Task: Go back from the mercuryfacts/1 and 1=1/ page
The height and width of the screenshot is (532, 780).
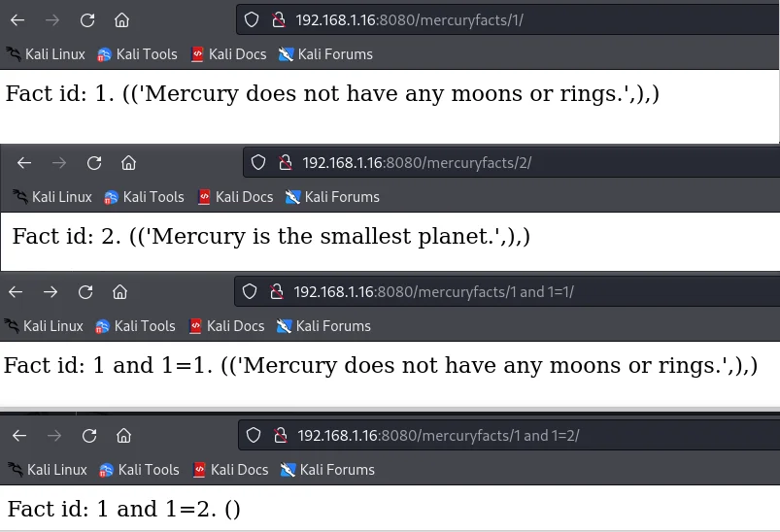Action: tap(16, 292)
